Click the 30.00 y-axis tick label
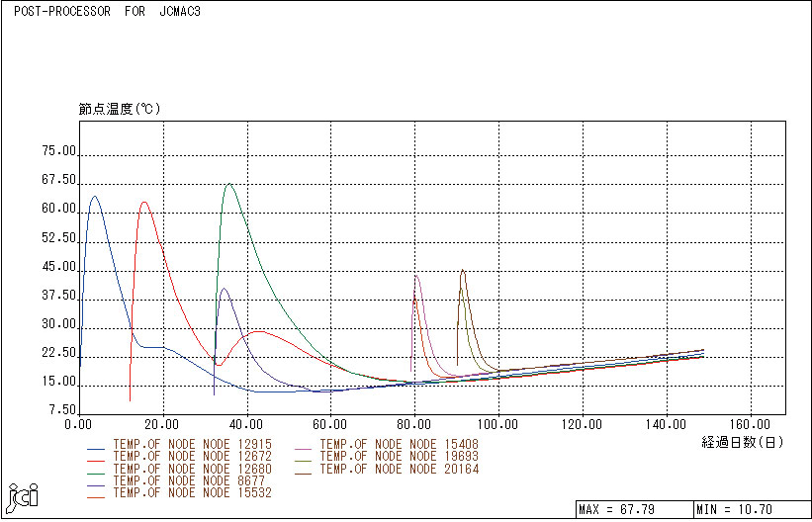This screenshot has height=522, width=812. (x=58, y=324)
